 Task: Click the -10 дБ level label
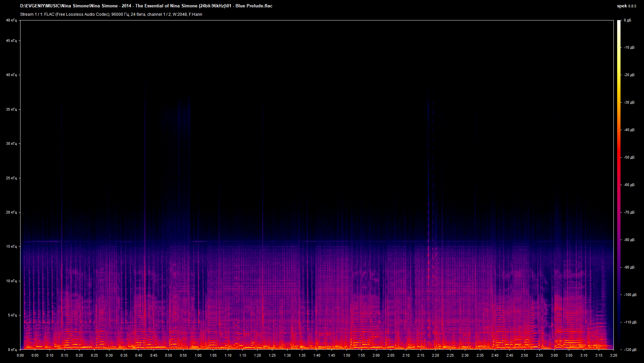[629, 48]
